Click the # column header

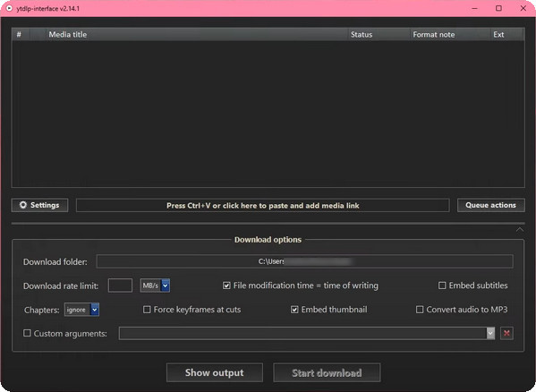pyautogui.click(x=21, y=35)
